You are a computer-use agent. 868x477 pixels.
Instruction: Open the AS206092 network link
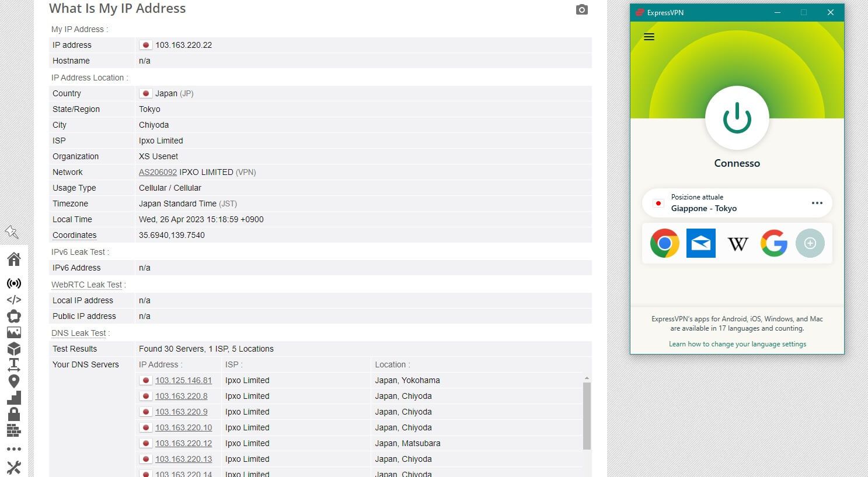(x=158, y=172)
